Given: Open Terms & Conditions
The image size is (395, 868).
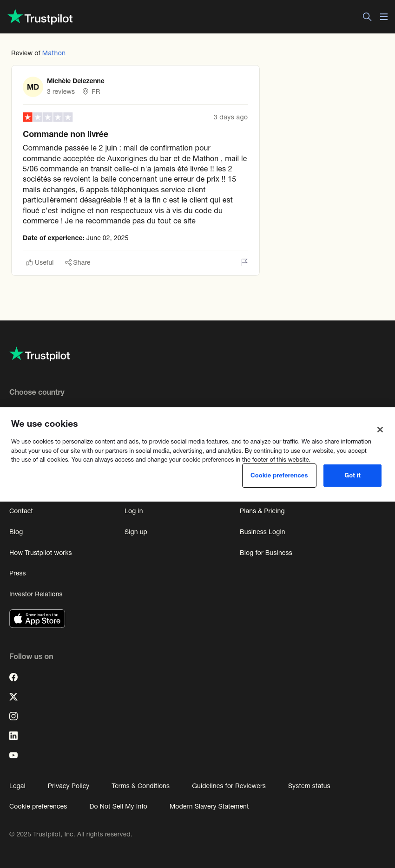Looking at the screenshot, I should coord(140,786).
